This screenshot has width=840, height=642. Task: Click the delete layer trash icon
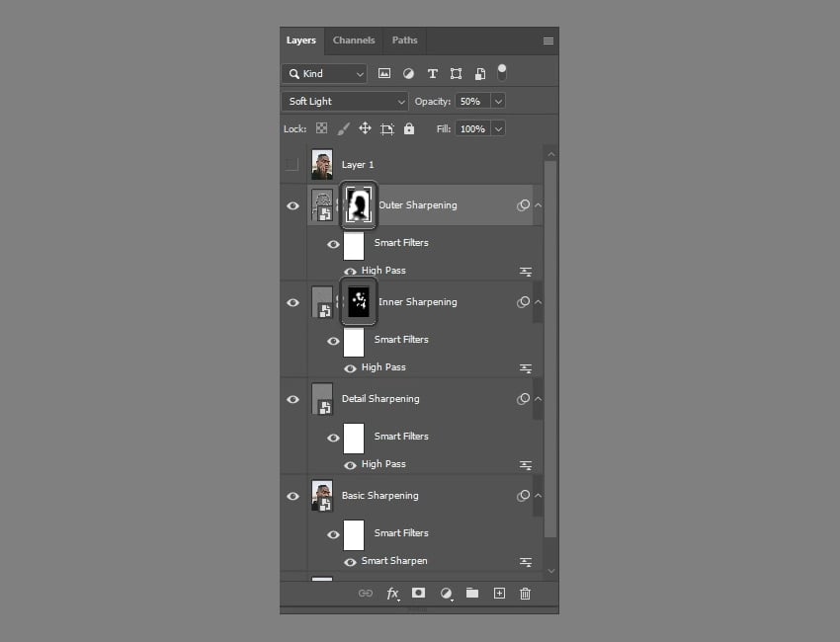tap(525, 594)
